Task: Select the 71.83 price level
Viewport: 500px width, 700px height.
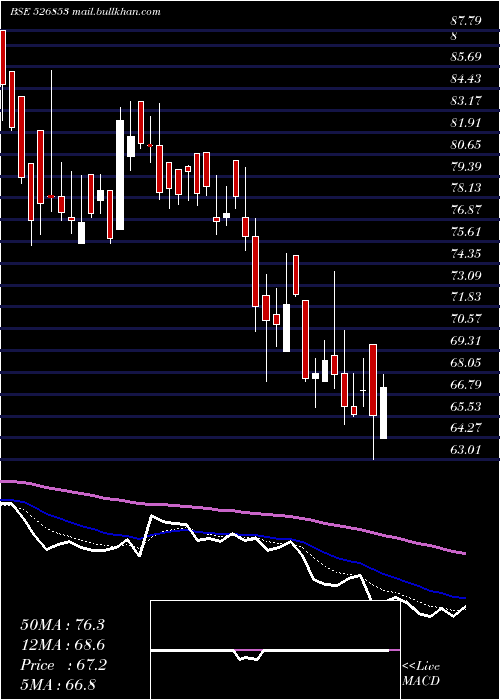Action: (x=466, y=297)
